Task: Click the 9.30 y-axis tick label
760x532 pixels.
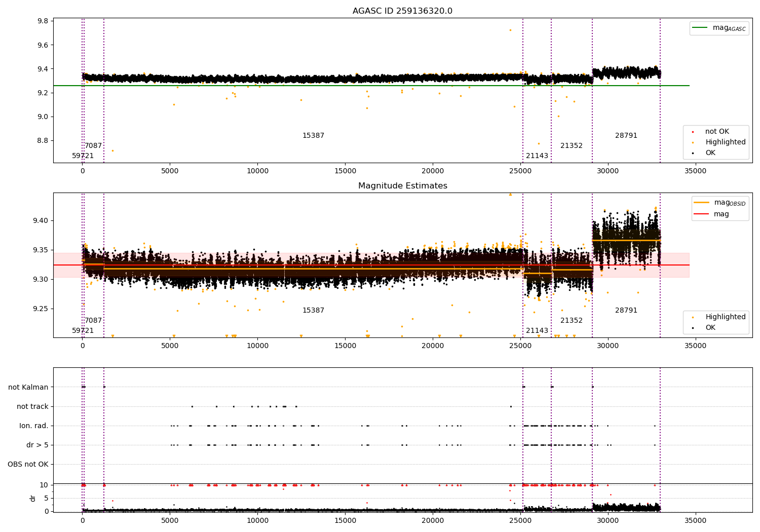Action: click(41, 279)
